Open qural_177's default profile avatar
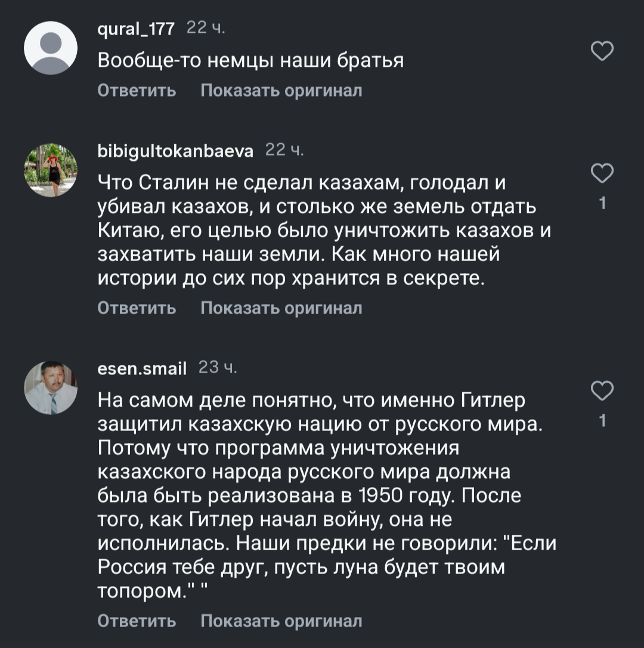This screenshot has width=644, height=648. (x=51, y=48)
